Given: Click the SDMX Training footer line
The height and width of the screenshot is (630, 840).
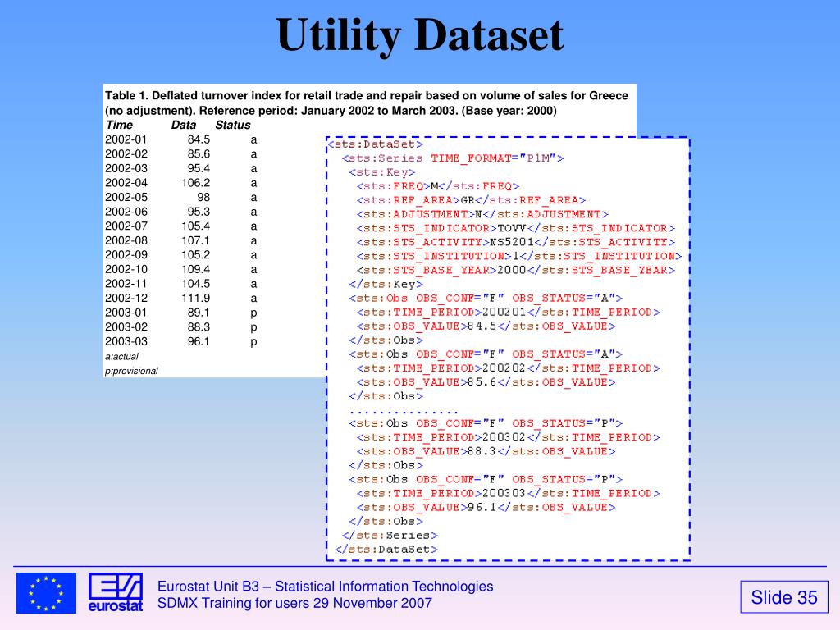Looking at the screenshot, I should point(294,603).
